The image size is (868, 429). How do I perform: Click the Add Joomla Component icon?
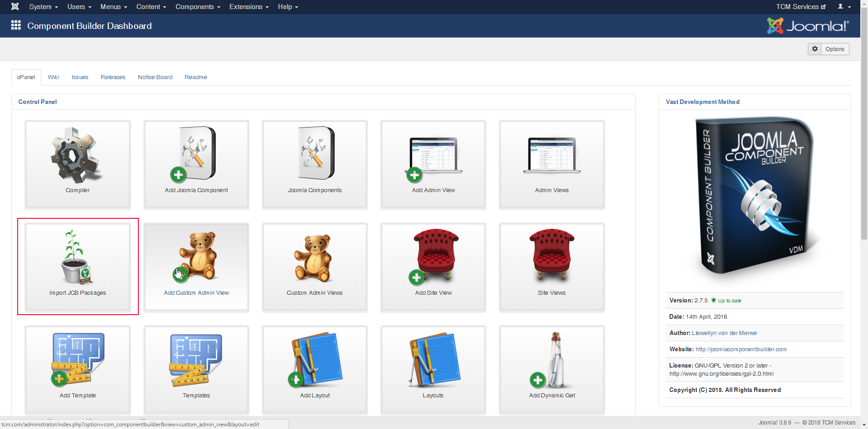tap(193, 154)
